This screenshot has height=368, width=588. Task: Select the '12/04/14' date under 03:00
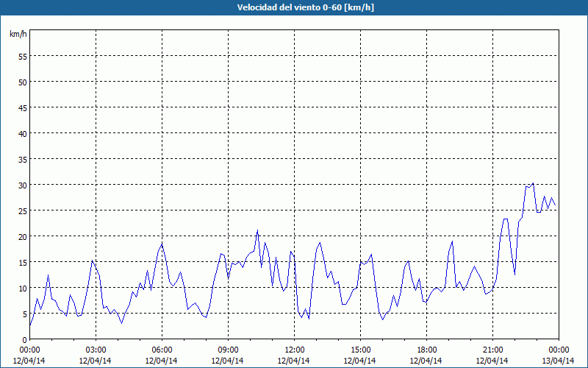95,361
